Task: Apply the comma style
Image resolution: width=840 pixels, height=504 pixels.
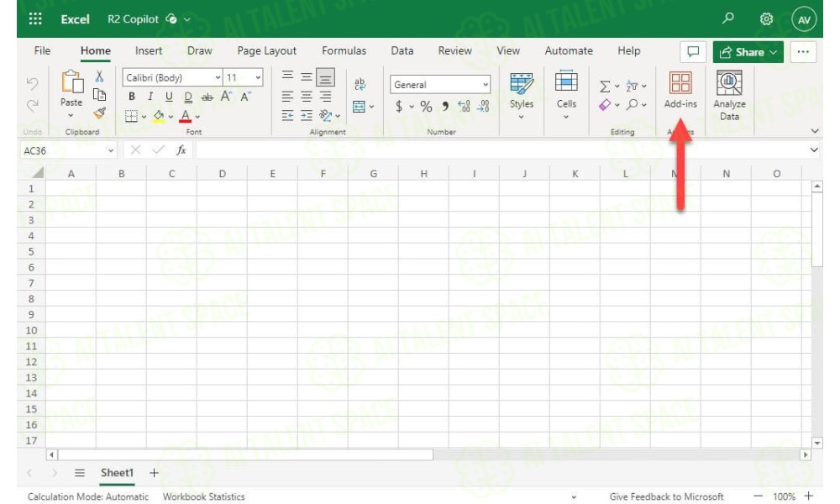Action: click(x=444, y=107)
